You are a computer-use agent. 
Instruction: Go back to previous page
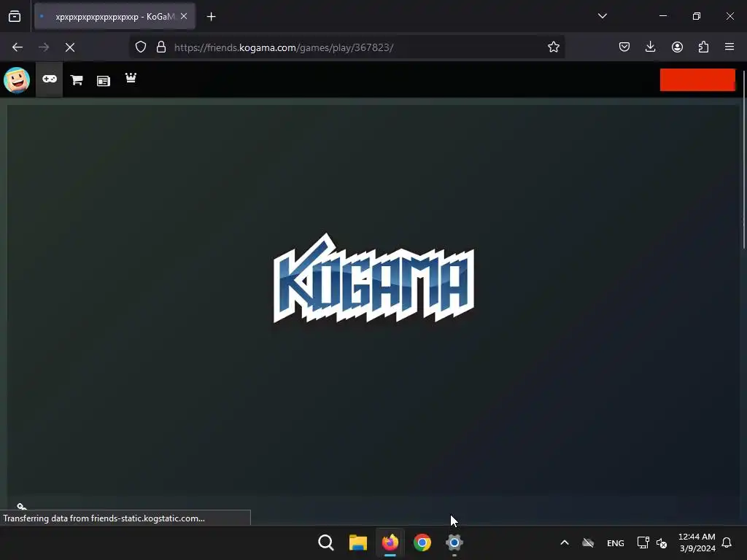(18, 47)
